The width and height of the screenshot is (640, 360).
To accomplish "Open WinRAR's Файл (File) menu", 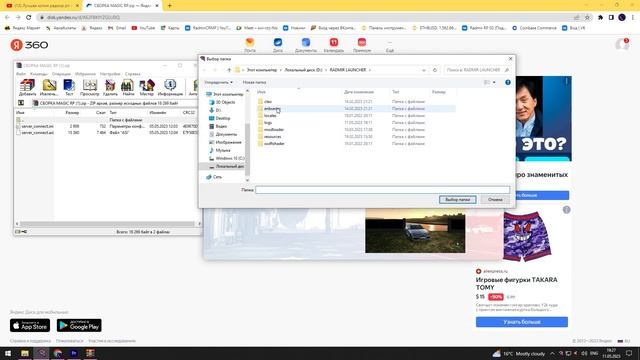I will click(20, 74).
